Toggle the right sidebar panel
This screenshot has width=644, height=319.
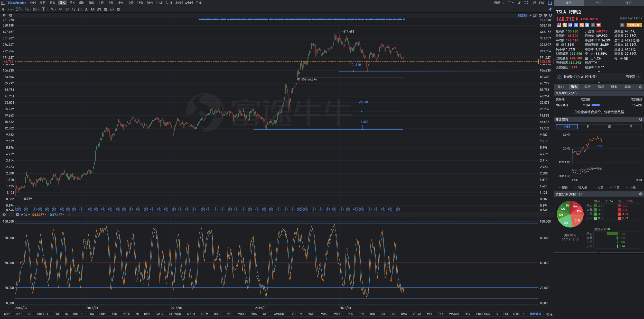(x=550, y=3)
